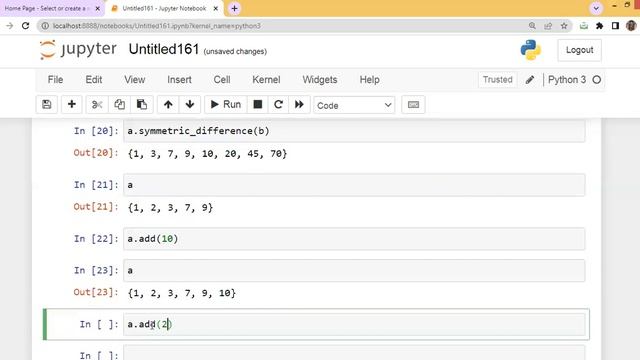640x360 pixels.
Task: Click the Jupyter logo
Action: 78,50
